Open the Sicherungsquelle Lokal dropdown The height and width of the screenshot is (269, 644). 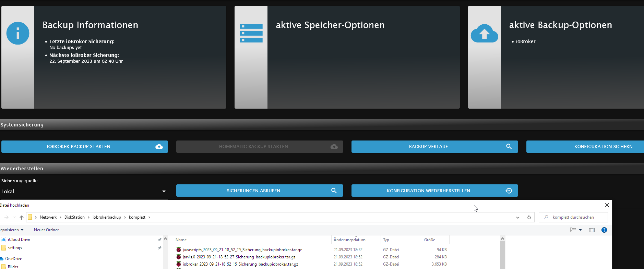coord(84,192)
